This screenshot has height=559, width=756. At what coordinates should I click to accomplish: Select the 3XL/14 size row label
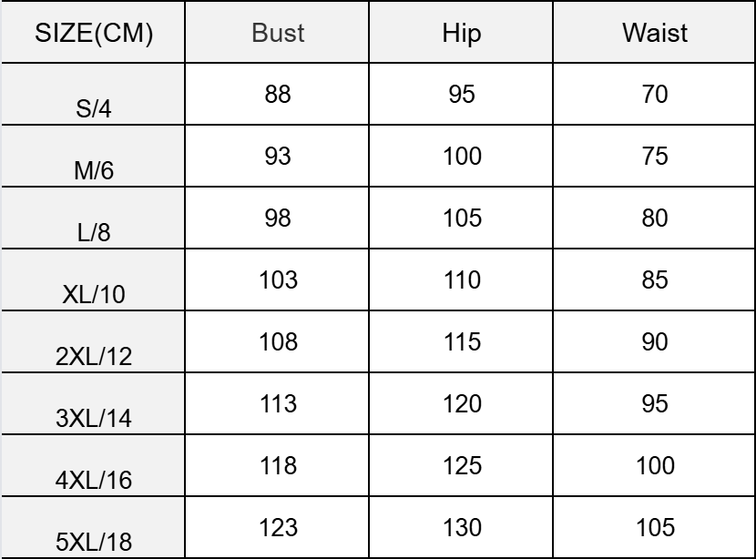point(94,420)
